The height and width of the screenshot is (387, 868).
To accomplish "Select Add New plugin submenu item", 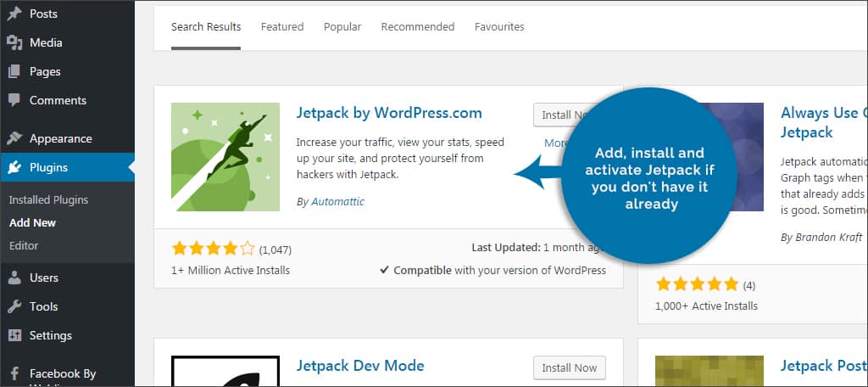I will click(33, 223).
